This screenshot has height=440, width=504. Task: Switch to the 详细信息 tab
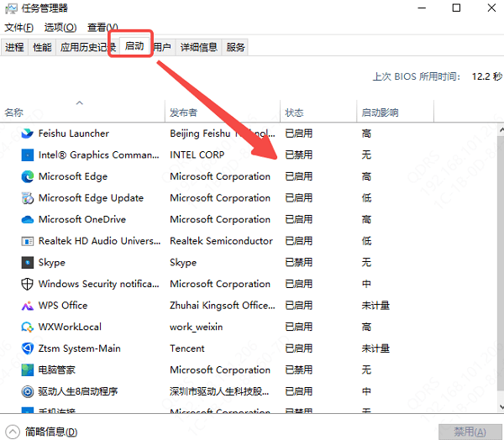(x=198, y=47)
